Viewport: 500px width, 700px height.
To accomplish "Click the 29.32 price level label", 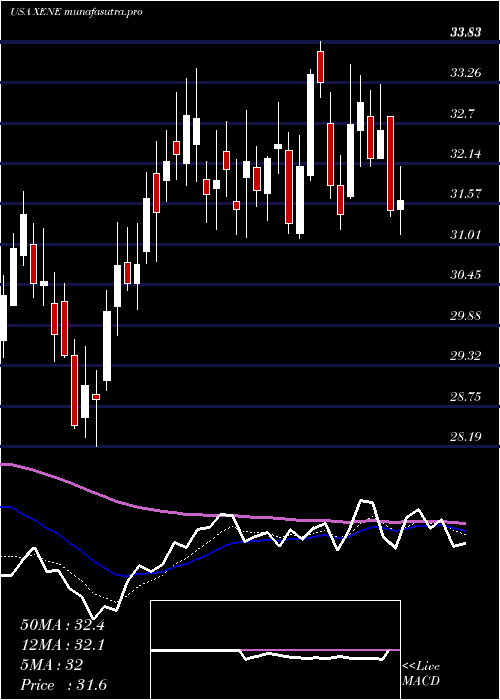I will (466, 356).
